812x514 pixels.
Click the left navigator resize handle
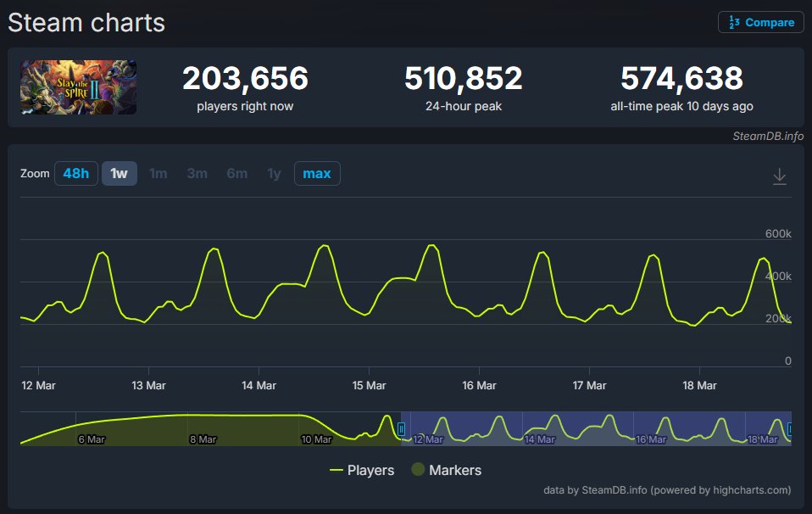pyautogui.click(x=403, y=429)
